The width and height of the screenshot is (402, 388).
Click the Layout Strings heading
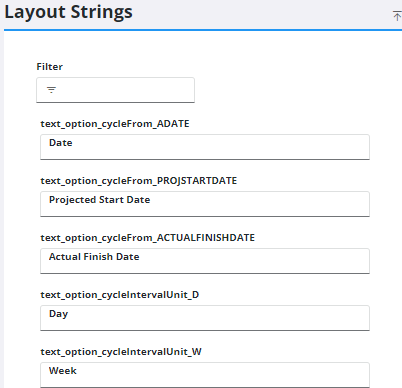click(68, 12)
